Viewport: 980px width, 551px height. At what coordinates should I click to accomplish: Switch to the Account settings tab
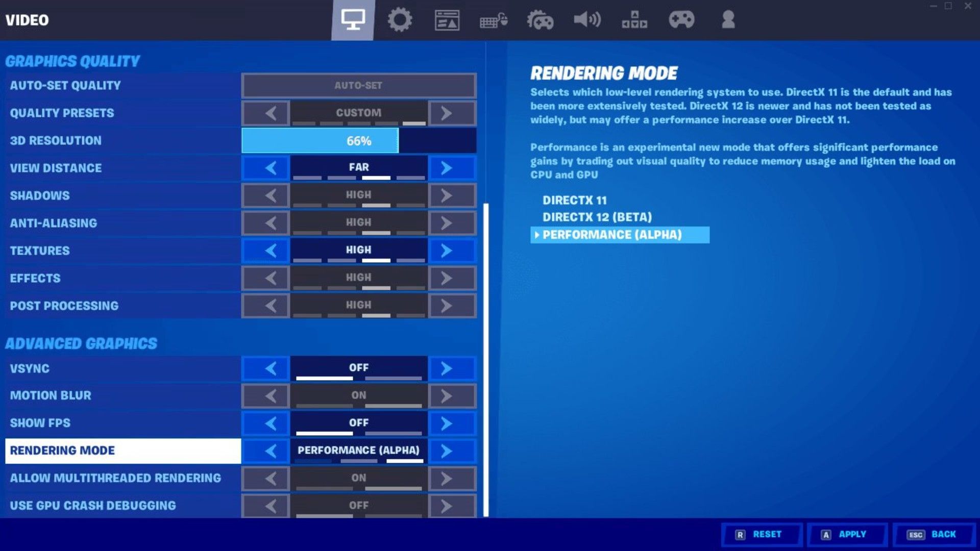pos(726,19)
